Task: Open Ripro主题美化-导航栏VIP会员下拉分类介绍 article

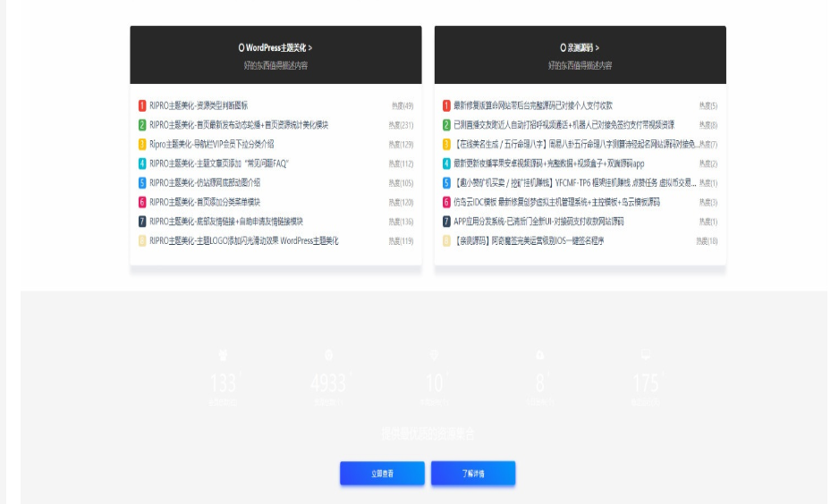Action: (x=211, y=144)
